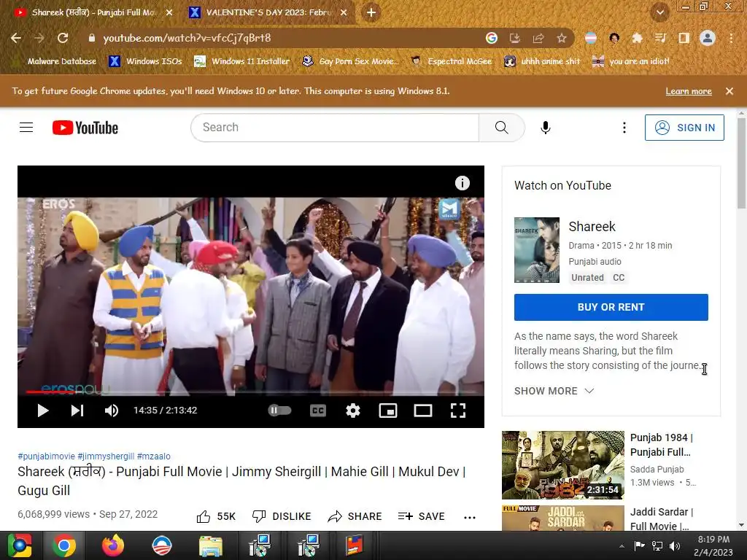Screen dimensions: 747x560
Task: Click the Shareek movie poster
Action: point(536,250)
